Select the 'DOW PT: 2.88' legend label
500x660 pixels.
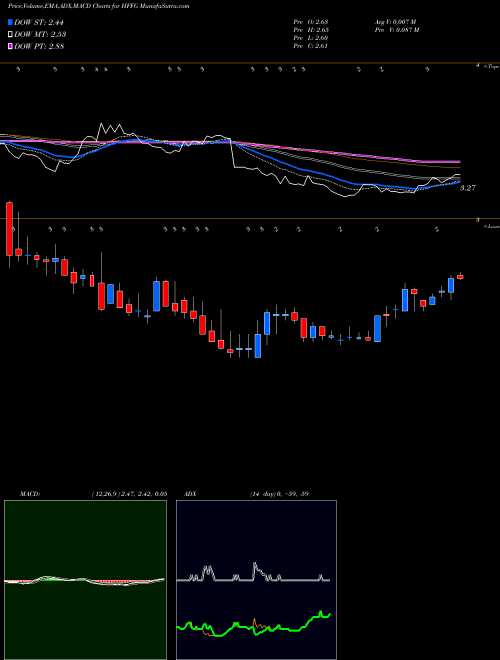pos(39,46)
